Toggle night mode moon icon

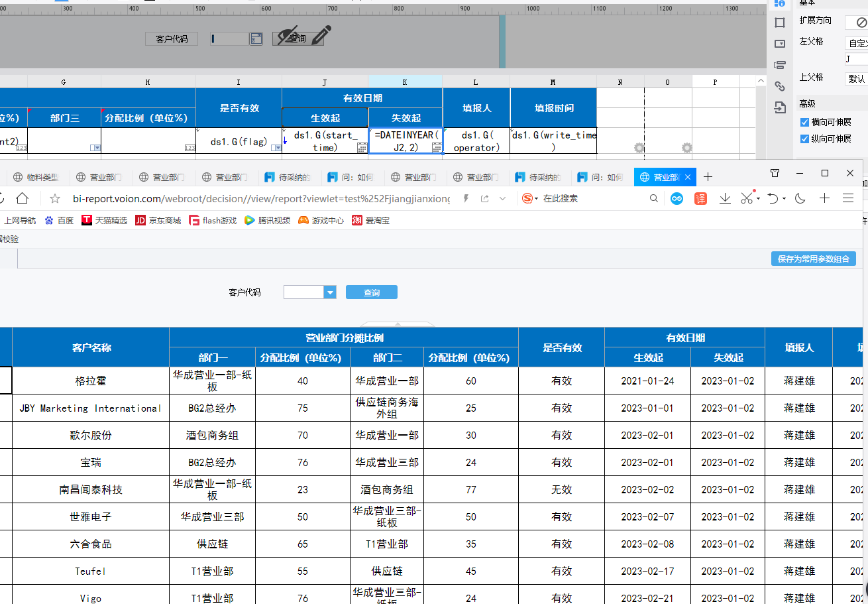coord(800,198)
